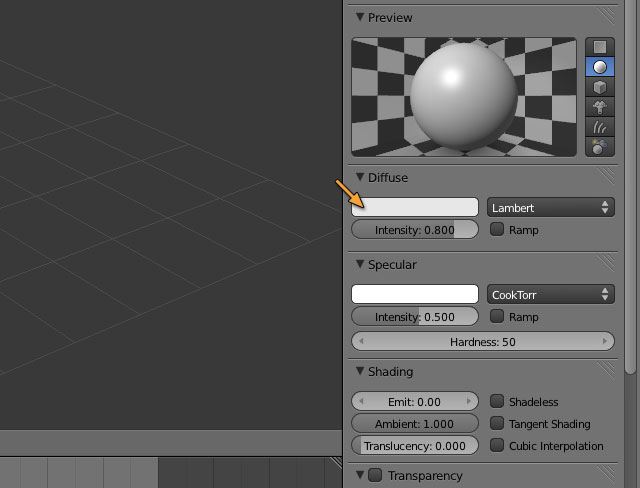This screenshot has width=640, height=488.
Task: Collapse the Preview panel
Action: coord(360,18)
